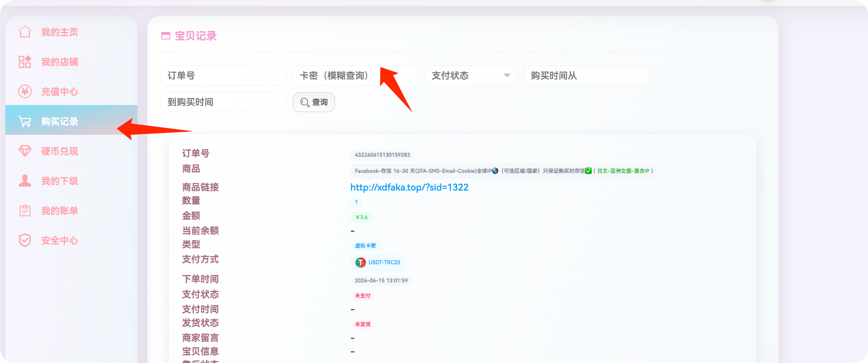Click the 虚拟卡密 type badge
Image resolution: width=868 pixels, height=363 pixels.
pyautogui.click(x=365, y=246)
